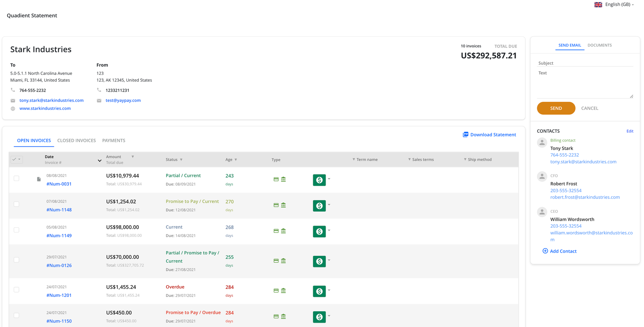Screen dimensions: 644x327
Task: Select the checkbox for invoice #Num-1149
Action: [17, 230]
